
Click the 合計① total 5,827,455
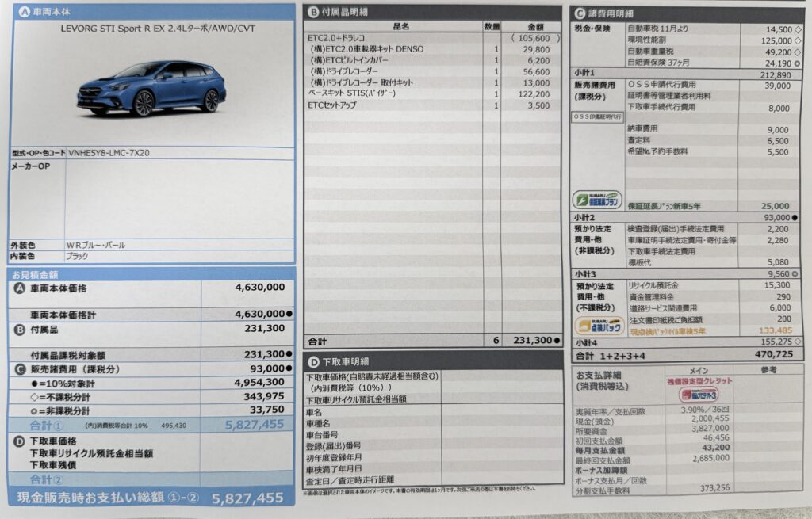tap(255, 424)
